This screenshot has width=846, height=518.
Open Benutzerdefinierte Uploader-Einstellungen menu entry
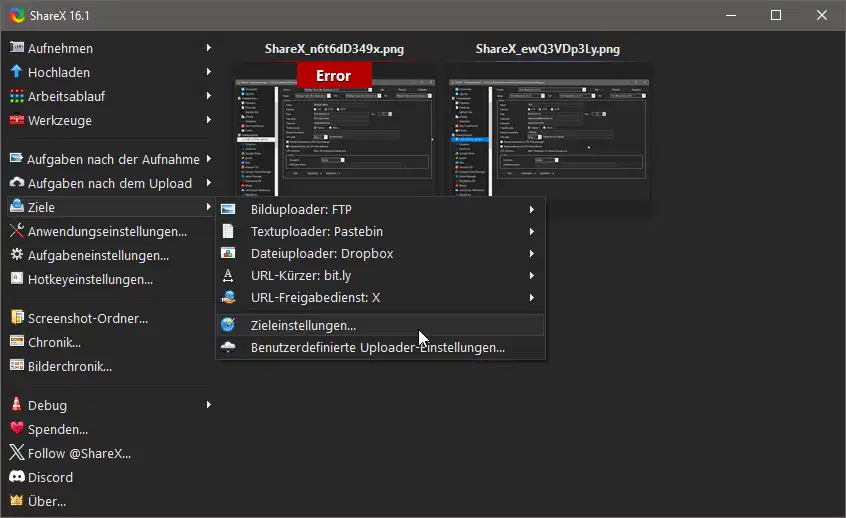point(380,347)
